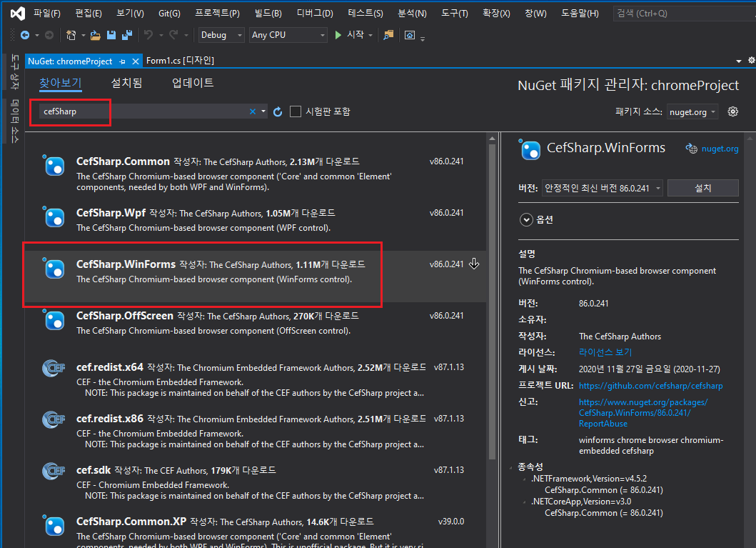The width and height of the screenshot is (756, 548).
Task: Start debugging with the green play icon
Action: [338, 35]
